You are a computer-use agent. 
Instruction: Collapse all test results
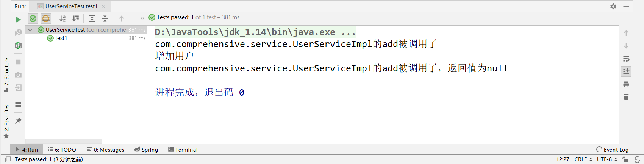pyautogui.click(x=105, y=18)
